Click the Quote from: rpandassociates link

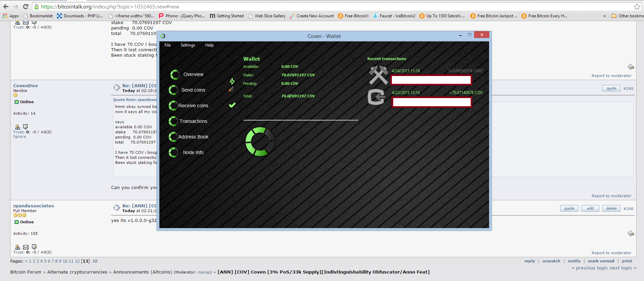(x=135, y=100)
